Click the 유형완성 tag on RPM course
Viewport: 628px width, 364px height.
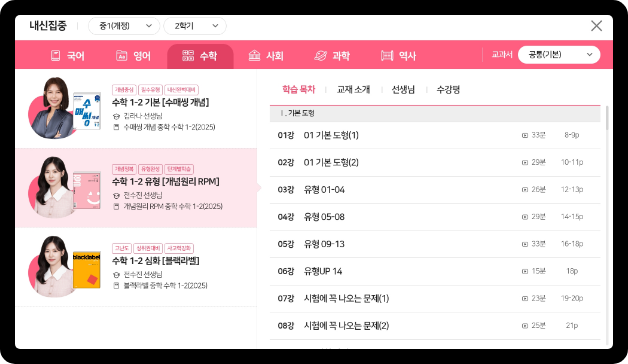point(150,169)
